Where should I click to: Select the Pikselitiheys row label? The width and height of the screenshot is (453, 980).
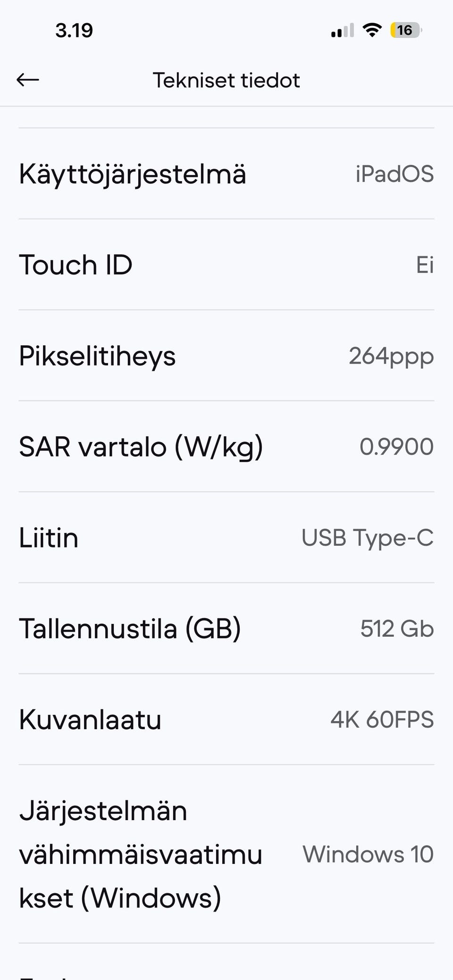coord(97,356)
